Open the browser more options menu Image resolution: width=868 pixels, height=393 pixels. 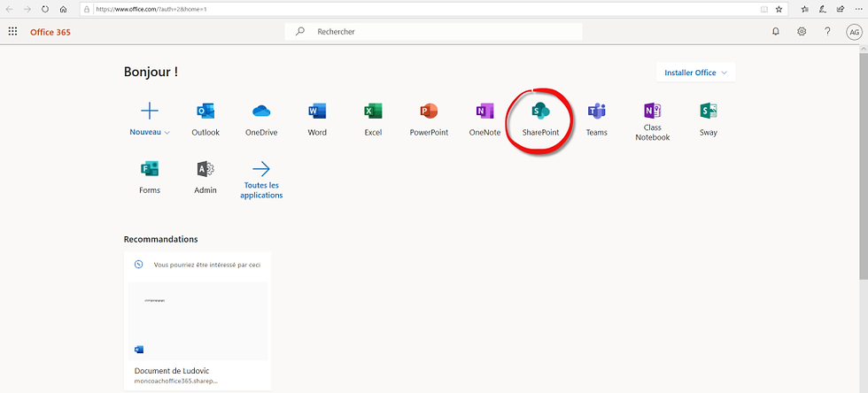pyautogui.click(x=858, y=9)
